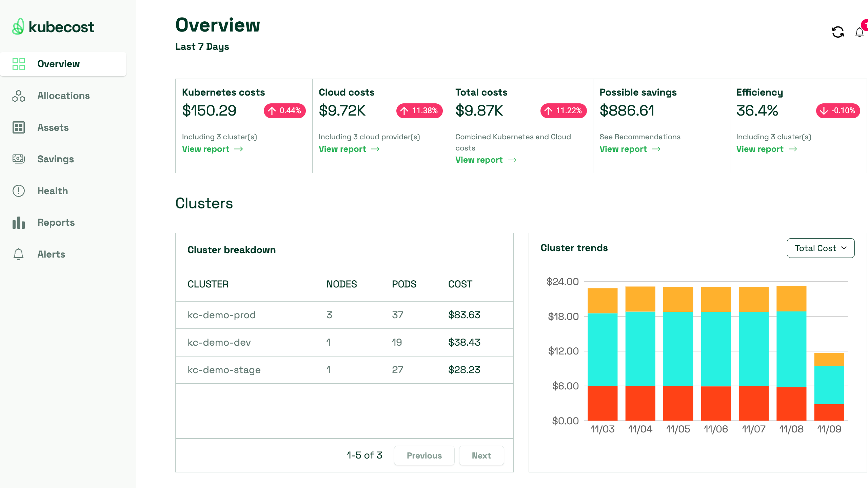This screenshot has height=488, width=868.
Task: Open Health section via sidebar icon
Action: [19, 191]
